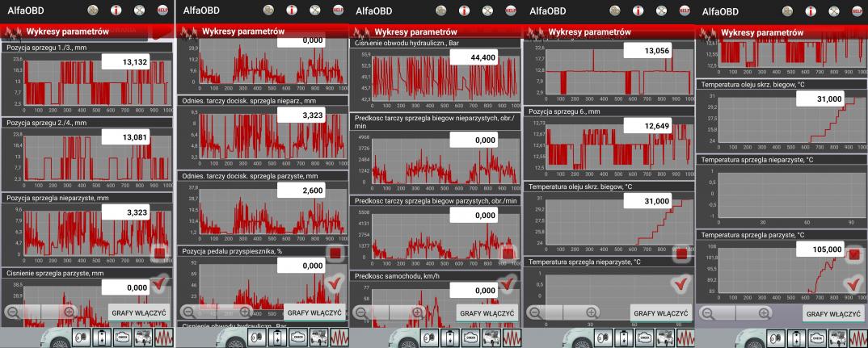Viewport: 868px width, 348px height.
Task: Open info icon on pedalu przyspiesznika screen
Action: (x=292, y=10)
